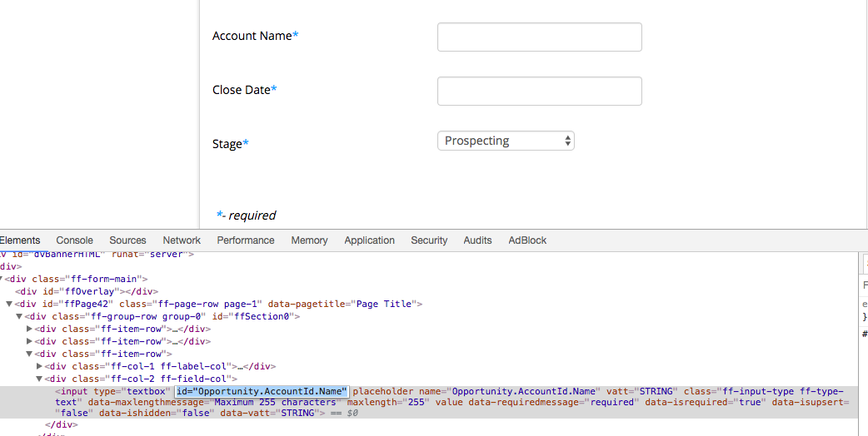The height and width of the screenshot is (436, 868).
Task: Click the Account Name text field
Action: pyautogui.click(x=539, y=37)
